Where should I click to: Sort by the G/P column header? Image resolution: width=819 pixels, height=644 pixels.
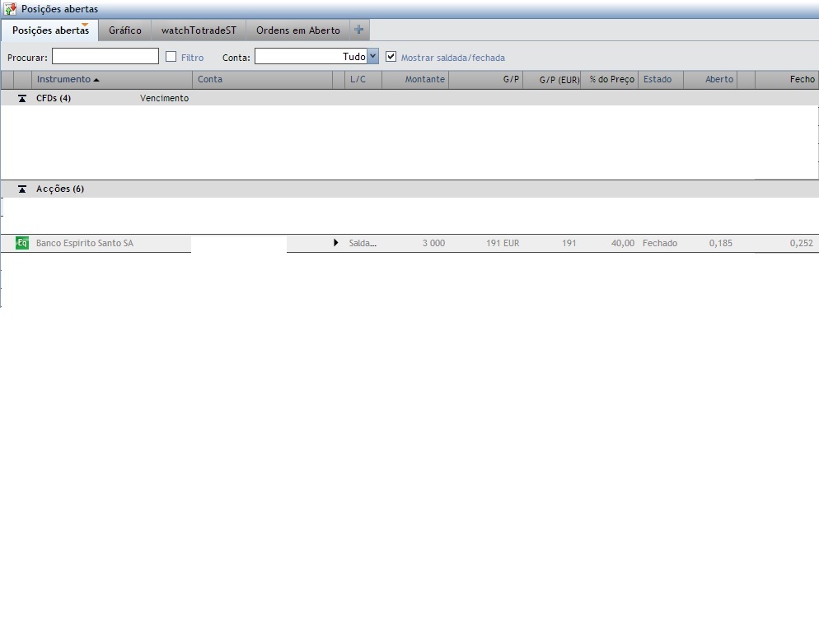485,79
